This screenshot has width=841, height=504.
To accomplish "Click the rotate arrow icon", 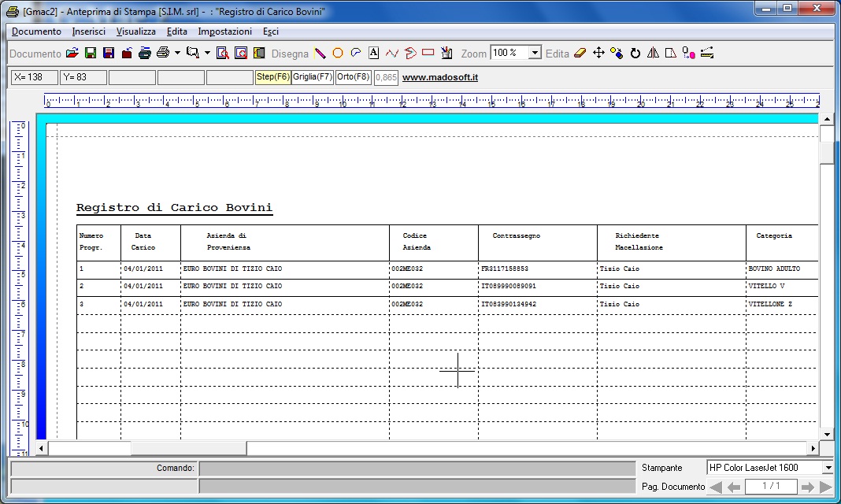I will click(x=635, y=53).
